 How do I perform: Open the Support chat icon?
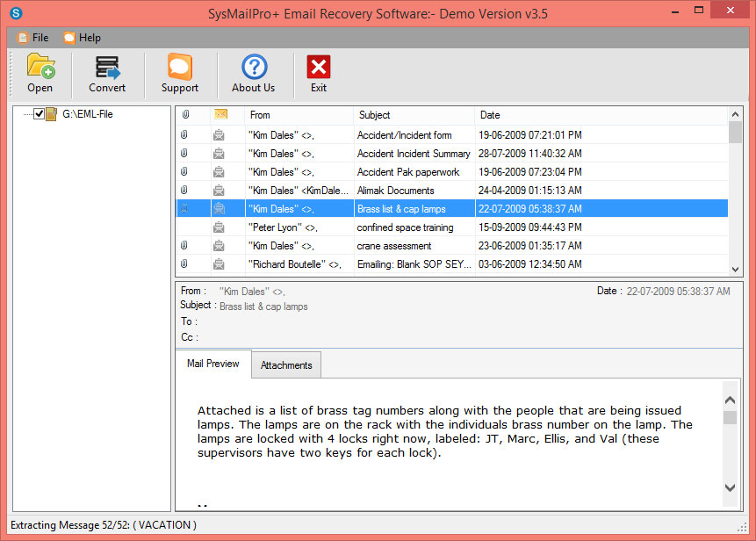pyautogui.click(x=180, y=73)
